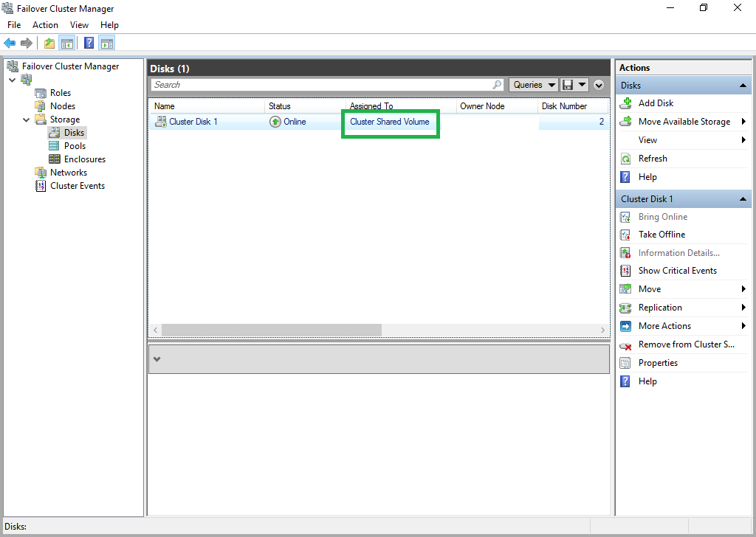Open the Add Disk action
This screenshot has height=537, width=756.
click(x=654, y=103)
